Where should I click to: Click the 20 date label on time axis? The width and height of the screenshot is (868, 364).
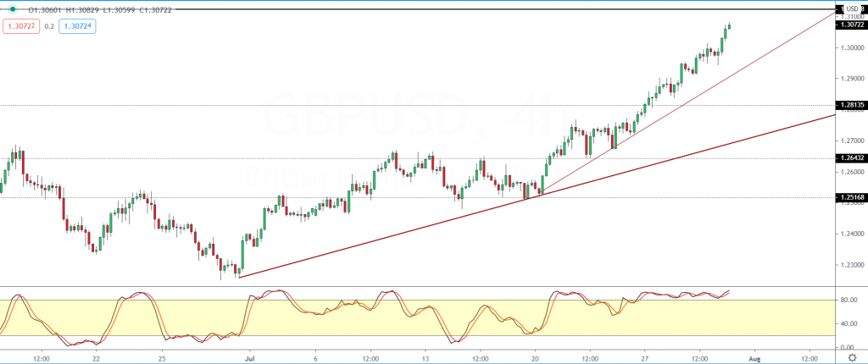tap(536, 358)
